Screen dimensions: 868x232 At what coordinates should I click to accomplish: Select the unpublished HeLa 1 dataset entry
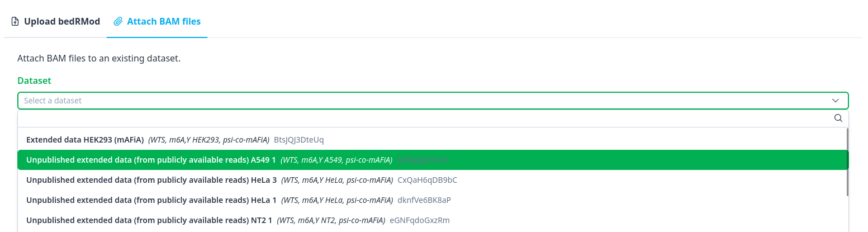151,200
